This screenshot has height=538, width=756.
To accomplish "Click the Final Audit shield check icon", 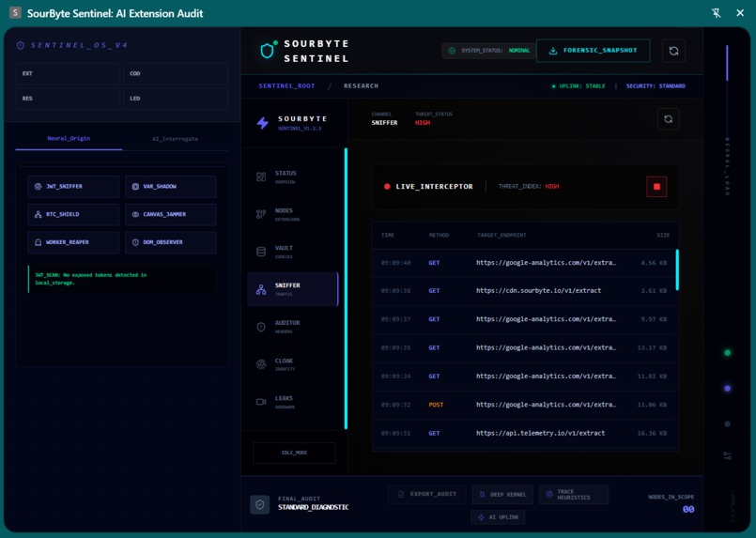I will click(x=260, y=505).
